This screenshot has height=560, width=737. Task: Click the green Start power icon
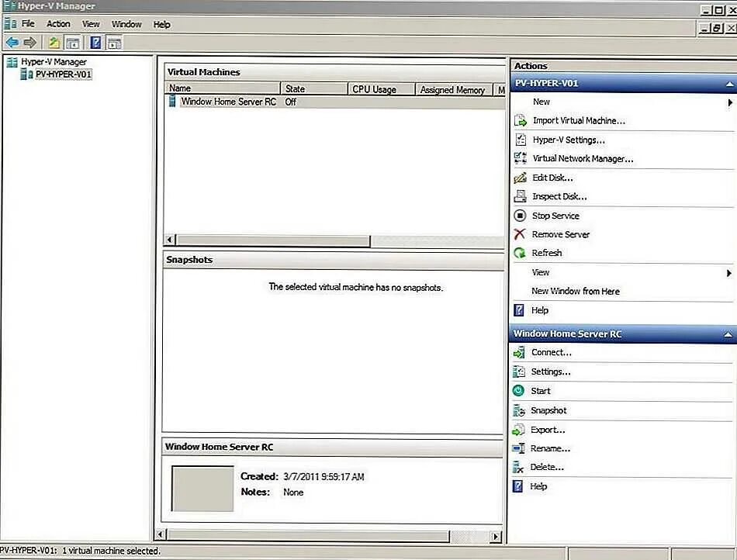pyautogui.click(x=518, y=390)
